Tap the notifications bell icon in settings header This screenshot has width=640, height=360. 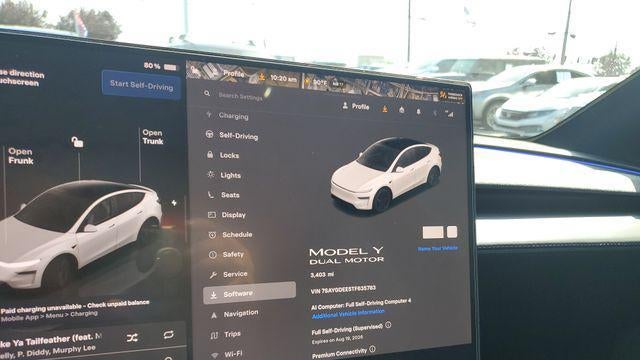click(418, 111)
